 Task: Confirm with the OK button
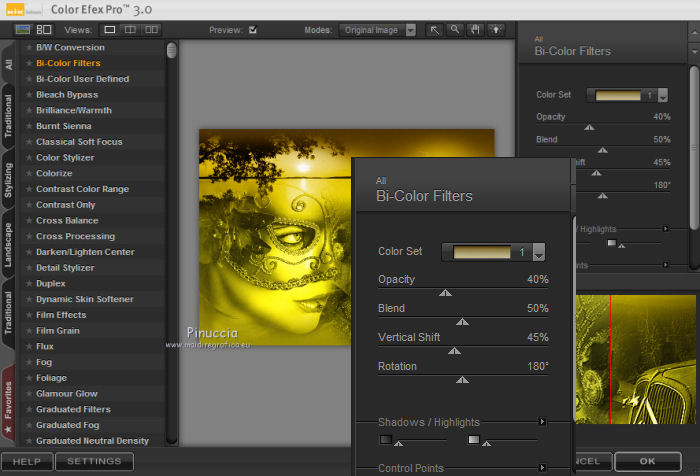click(648, 461)
